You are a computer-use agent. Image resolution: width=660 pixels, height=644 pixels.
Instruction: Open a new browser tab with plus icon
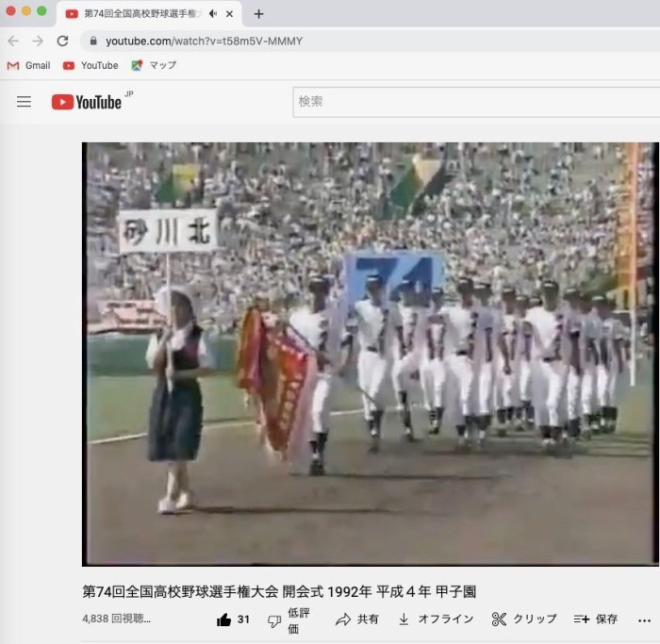click(258, 14)
